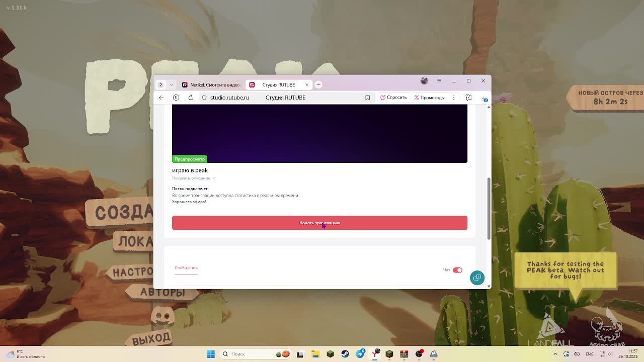
Task: Open the Сообщения tab
Action: tap(186, 267)
